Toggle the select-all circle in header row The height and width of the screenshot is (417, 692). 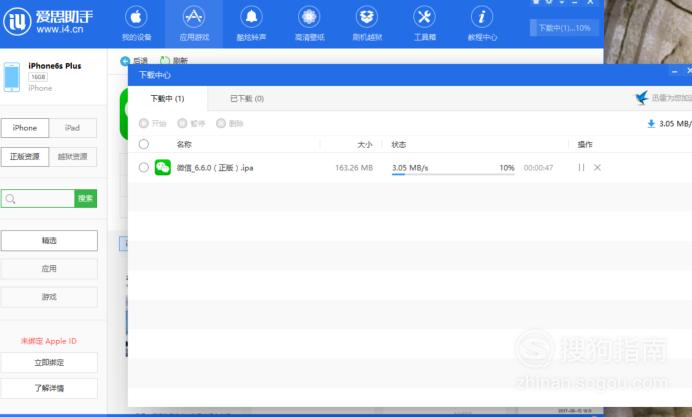(x=143, y=144)
